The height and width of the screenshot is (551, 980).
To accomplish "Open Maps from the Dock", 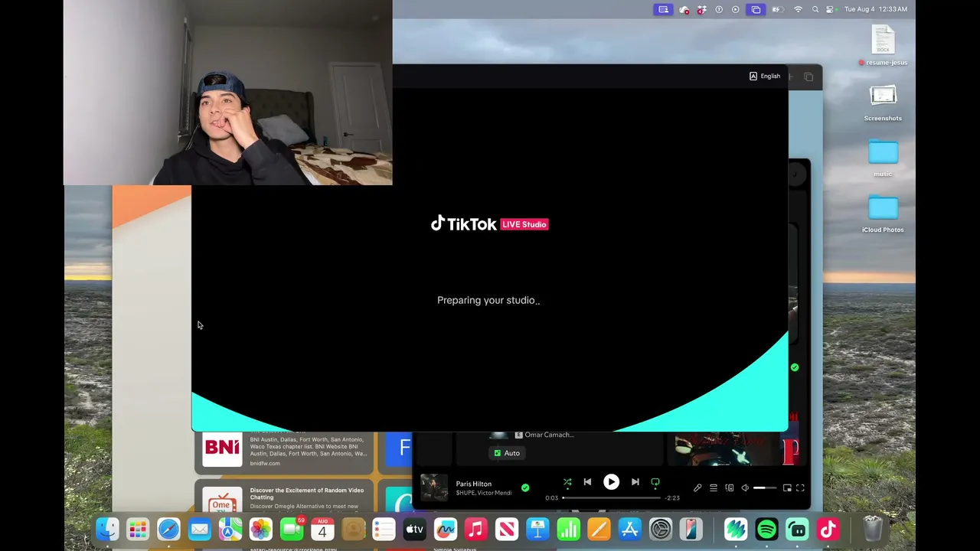I will point(230,529).
